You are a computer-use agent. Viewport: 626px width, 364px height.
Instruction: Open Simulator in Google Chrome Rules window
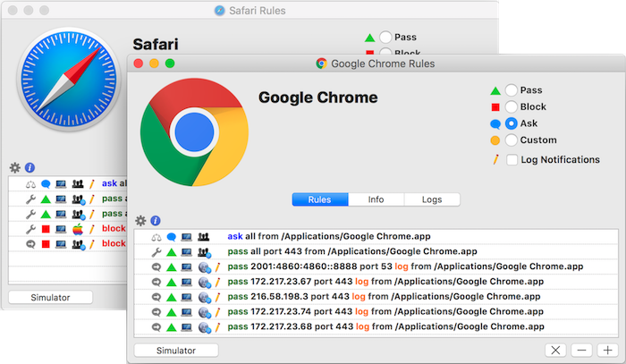tap(176, 351)
